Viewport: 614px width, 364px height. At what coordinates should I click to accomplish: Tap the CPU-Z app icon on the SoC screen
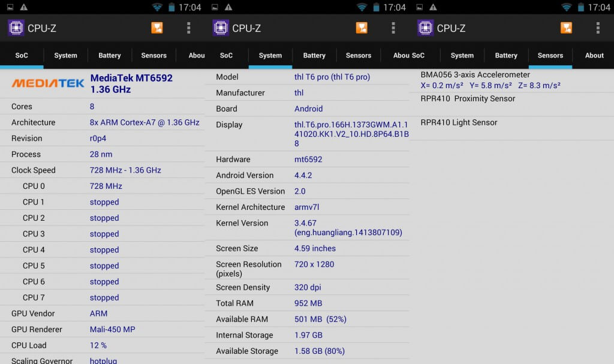click(x=16, y=28)
